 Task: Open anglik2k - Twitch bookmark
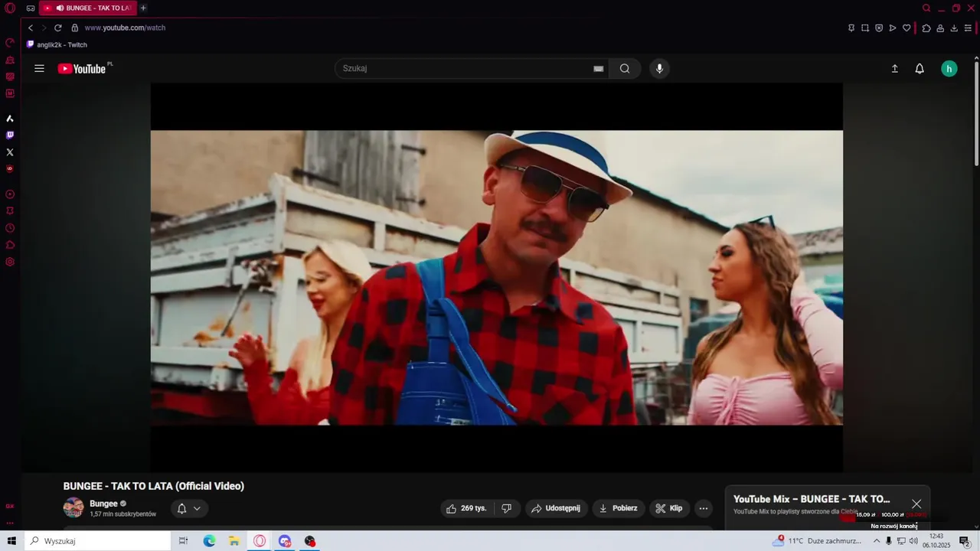tap(57, 44)
